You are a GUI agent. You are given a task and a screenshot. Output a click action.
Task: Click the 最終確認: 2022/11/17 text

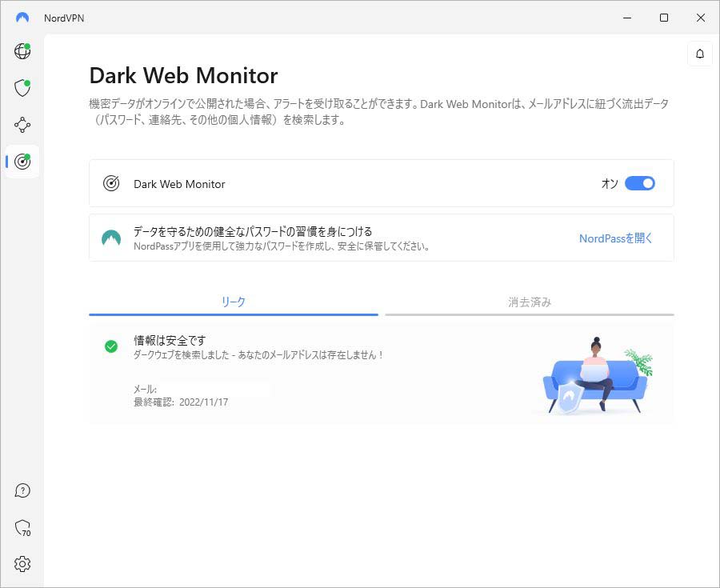tap(181, 402)
